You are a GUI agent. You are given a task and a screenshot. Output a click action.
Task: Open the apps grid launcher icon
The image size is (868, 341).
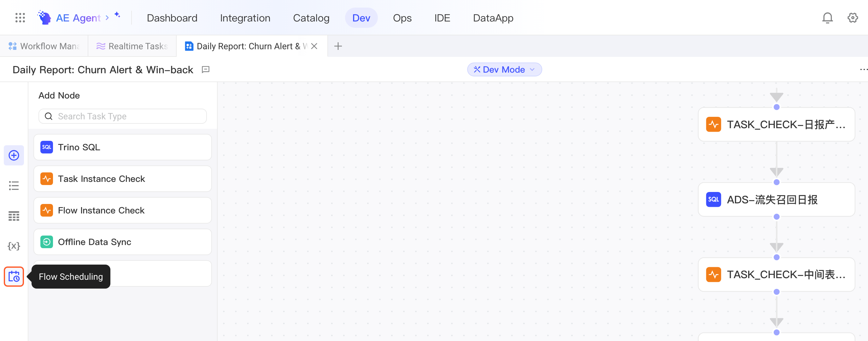(x=20, y=18)
